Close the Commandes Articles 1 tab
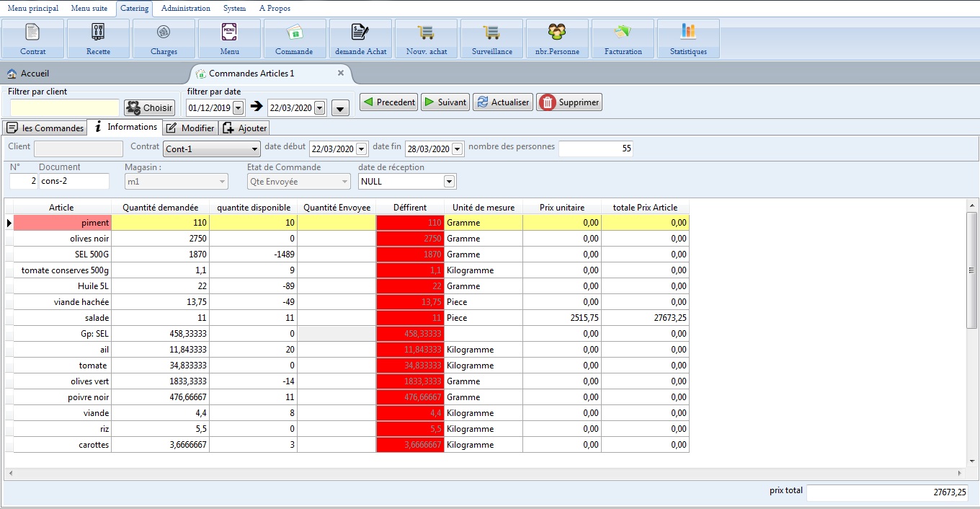 (341, 74)
